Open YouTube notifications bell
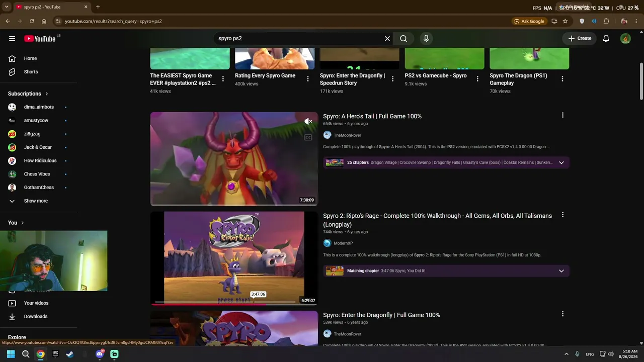Viewport: 644px width, 362px height. (x=606, y=39)
